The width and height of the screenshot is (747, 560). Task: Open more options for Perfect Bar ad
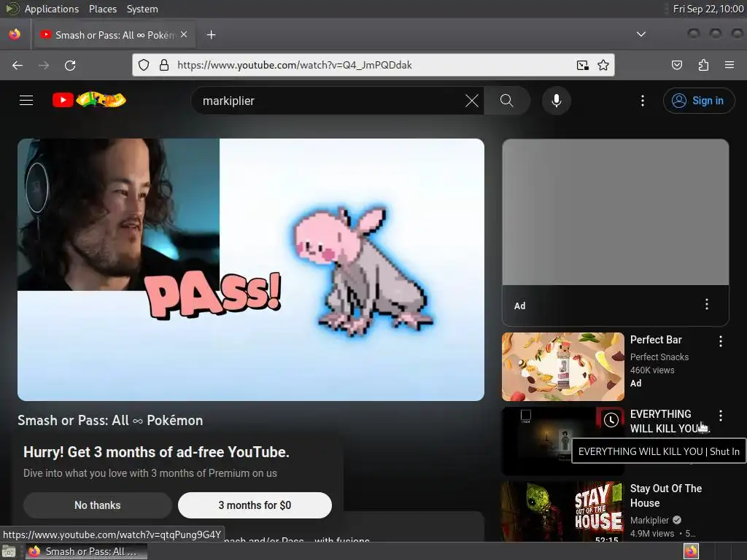(720, 341)
